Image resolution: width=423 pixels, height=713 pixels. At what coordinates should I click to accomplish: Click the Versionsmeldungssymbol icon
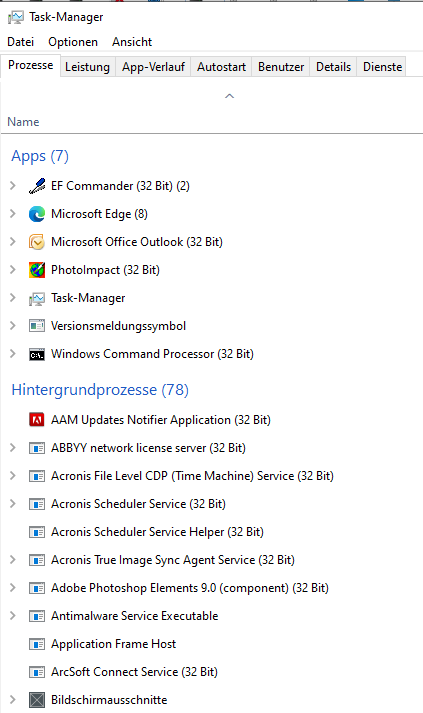[37, 326]
